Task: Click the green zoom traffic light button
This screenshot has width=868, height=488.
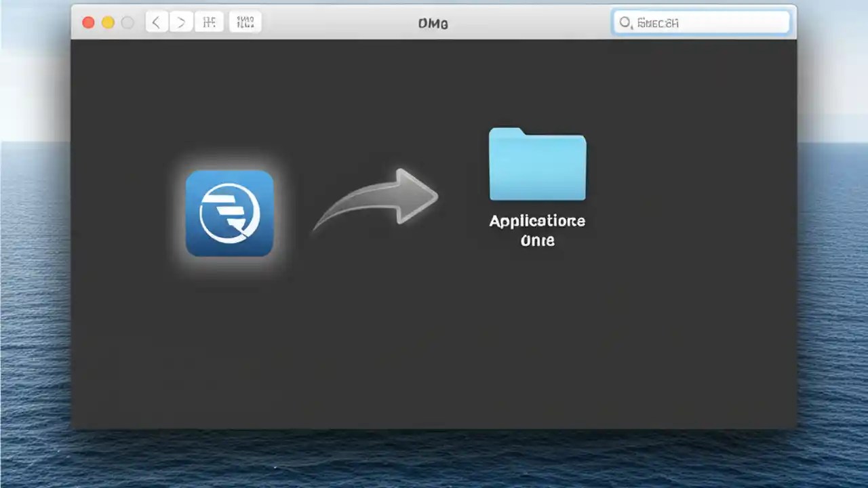Action: (127, 22)
